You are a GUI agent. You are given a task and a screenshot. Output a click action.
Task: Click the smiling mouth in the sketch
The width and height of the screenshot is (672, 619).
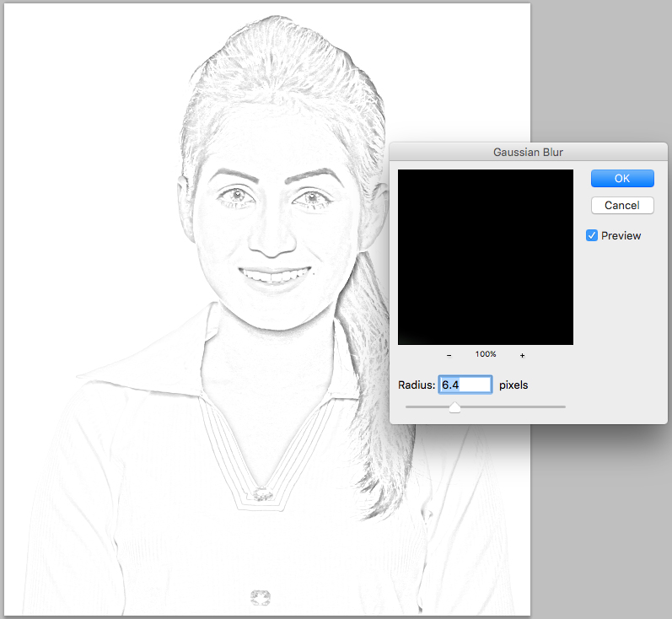(x=273, y=275)
